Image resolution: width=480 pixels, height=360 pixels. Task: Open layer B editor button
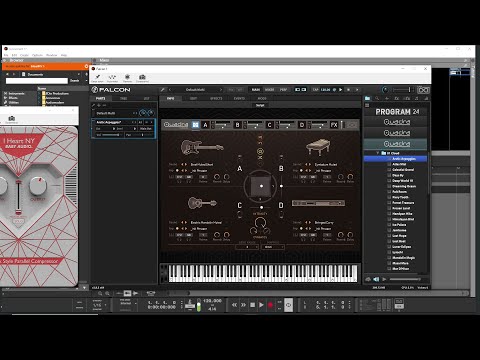(x=238, y=125)
